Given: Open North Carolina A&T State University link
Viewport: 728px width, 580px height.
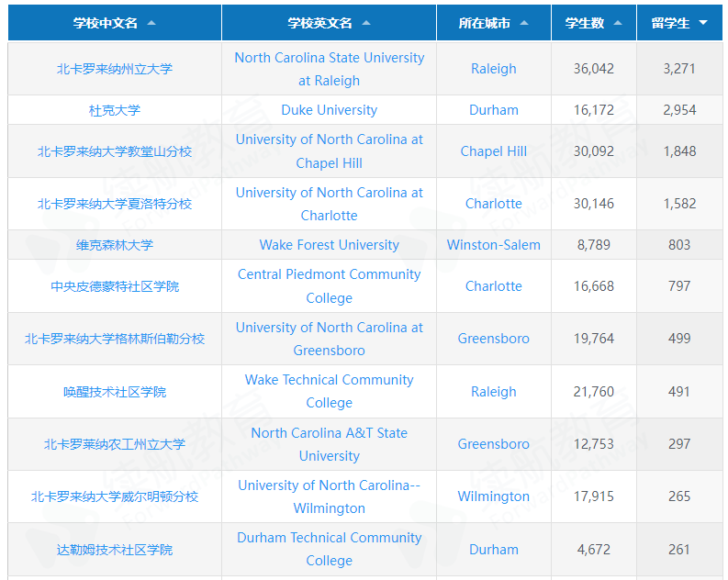Looking at the screenshot, I should point(330,444).
